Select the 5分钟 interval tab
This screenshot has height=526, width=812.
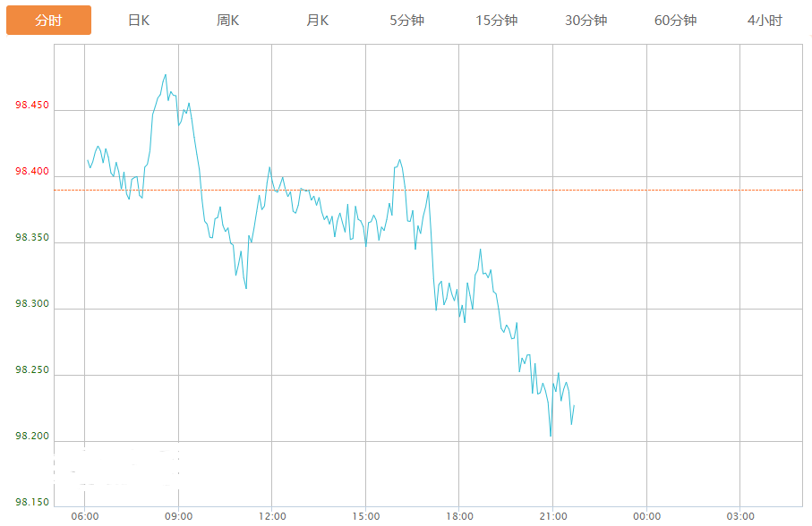tap(406, 20)
